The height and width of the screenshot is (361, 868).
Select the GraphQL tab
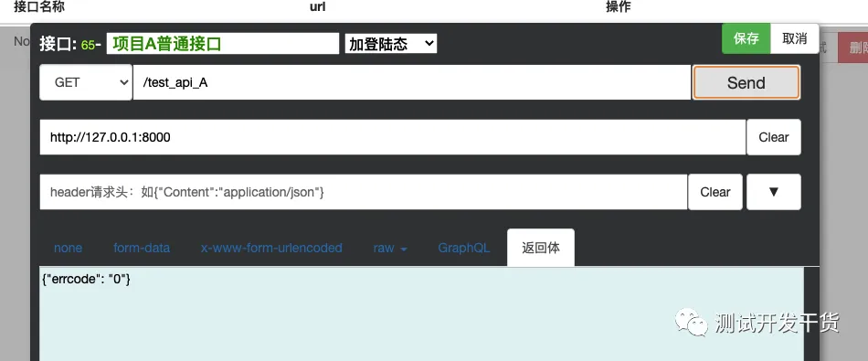(x=464, y=248)
